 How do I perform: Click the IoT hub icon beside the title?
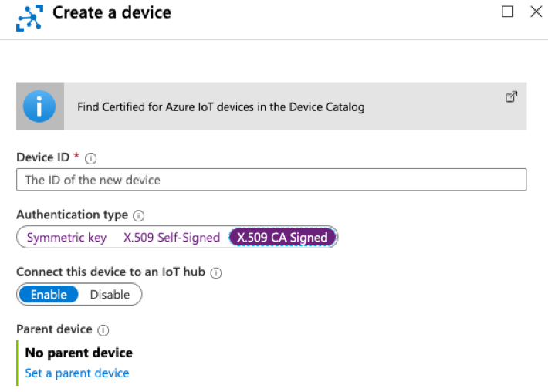(28, 15)
